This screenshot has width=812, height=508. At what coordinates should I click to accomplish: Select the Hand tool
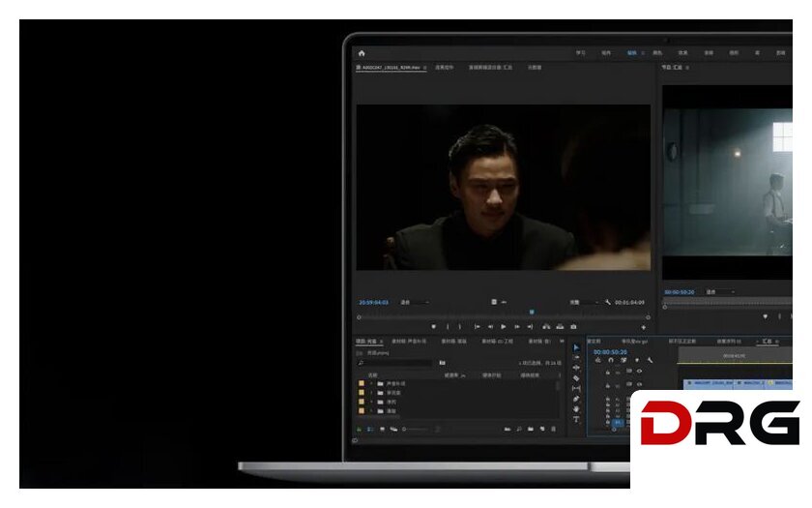coord(576,409)
